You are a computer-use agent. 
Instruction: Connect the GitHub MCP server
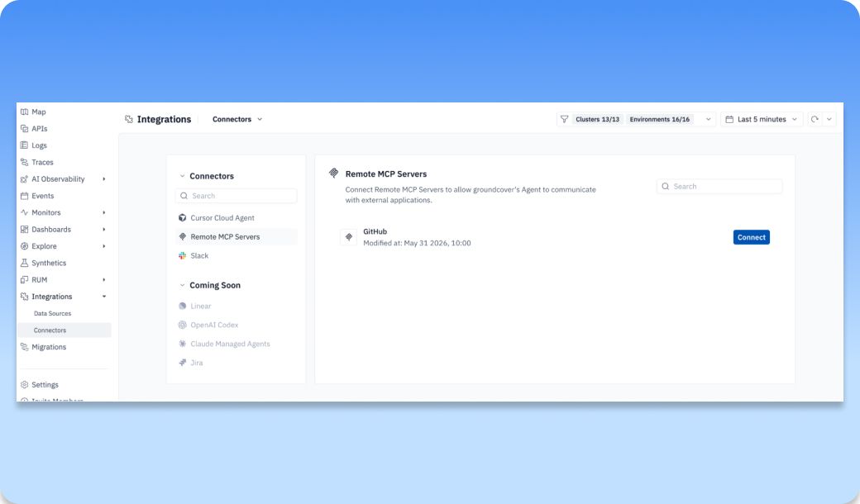point(752,237)
